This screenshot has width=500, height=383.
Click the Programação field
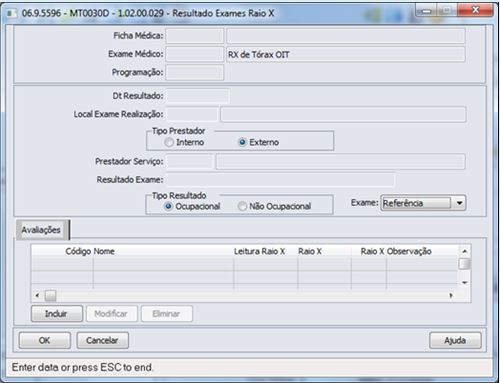point(195,72)
